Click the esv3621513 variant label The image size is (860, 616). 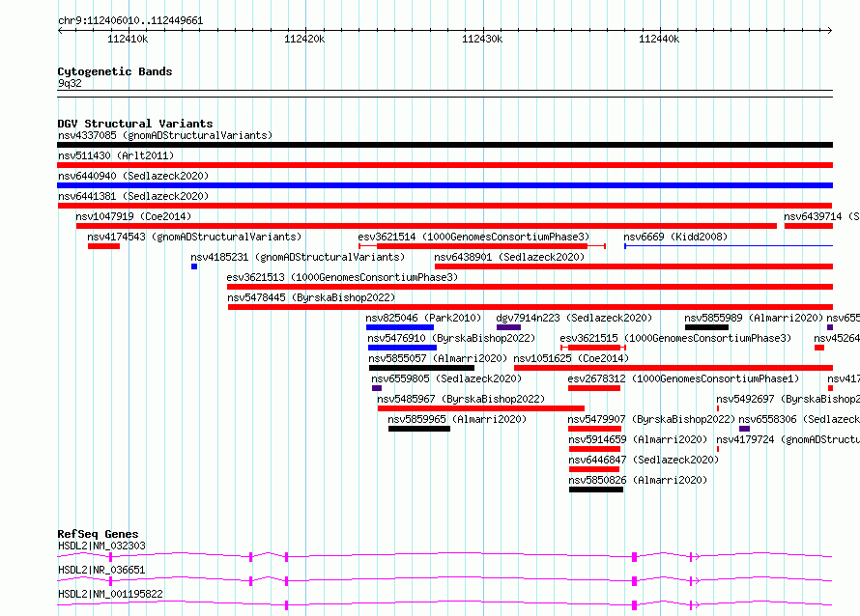(342, 277)
